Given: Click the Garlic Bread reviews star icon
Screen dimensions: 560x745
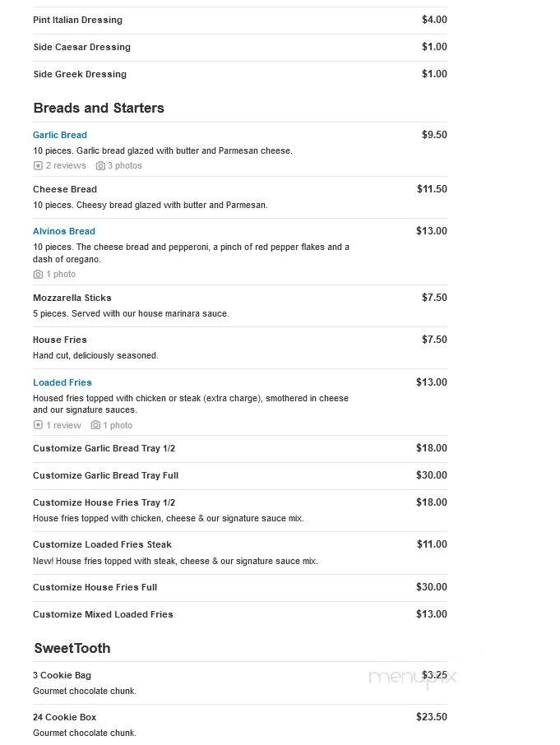Looking at the screenshot, I should tap(38, 165).
